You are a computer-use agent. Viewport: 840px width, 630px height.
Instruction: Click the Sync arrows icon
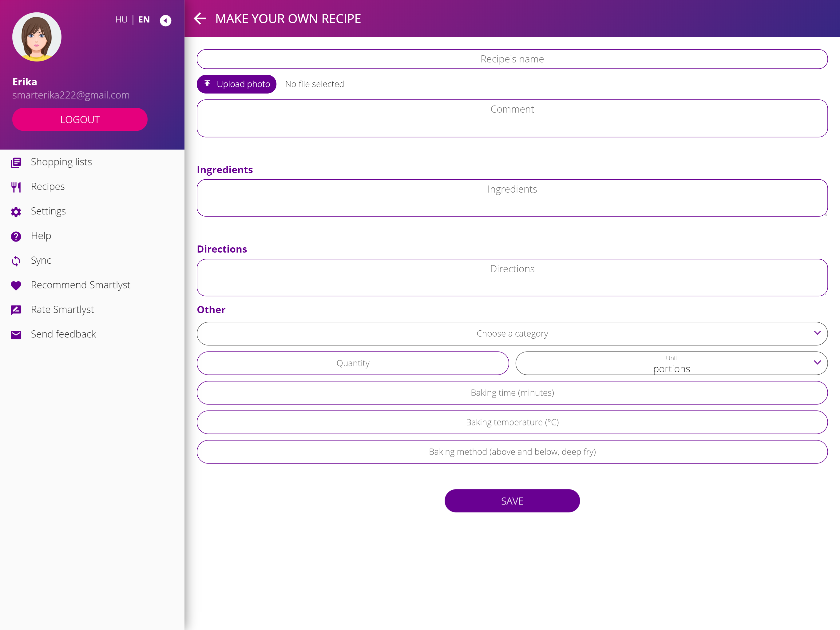coord(16,261)
